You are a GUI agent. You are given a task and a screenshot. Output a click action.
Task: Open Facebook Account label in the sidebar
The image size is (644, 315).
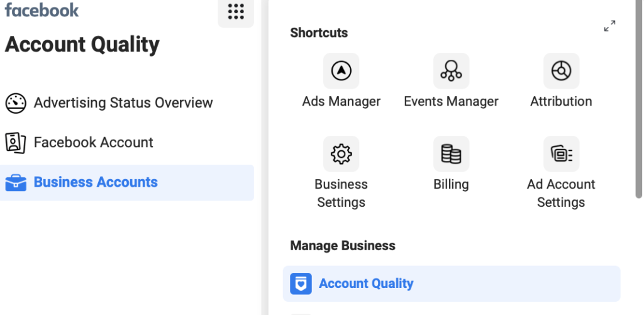point(93,143)
